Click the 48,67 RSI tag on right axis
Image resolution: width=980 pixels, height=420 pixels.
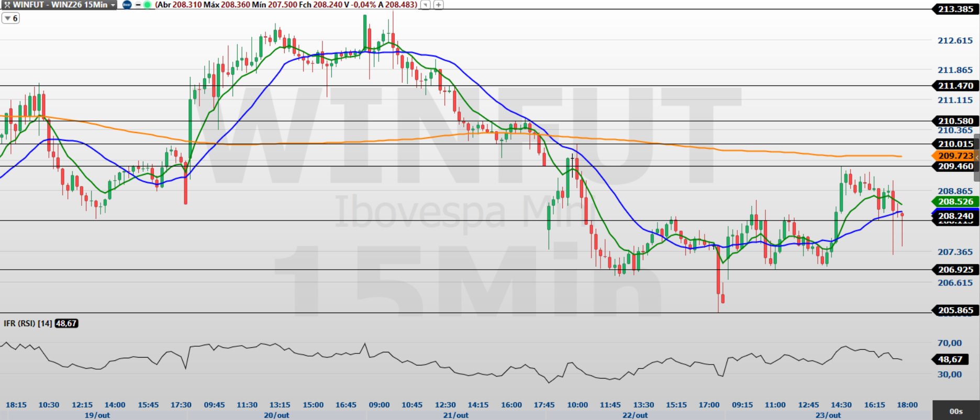tap(951, 359)
